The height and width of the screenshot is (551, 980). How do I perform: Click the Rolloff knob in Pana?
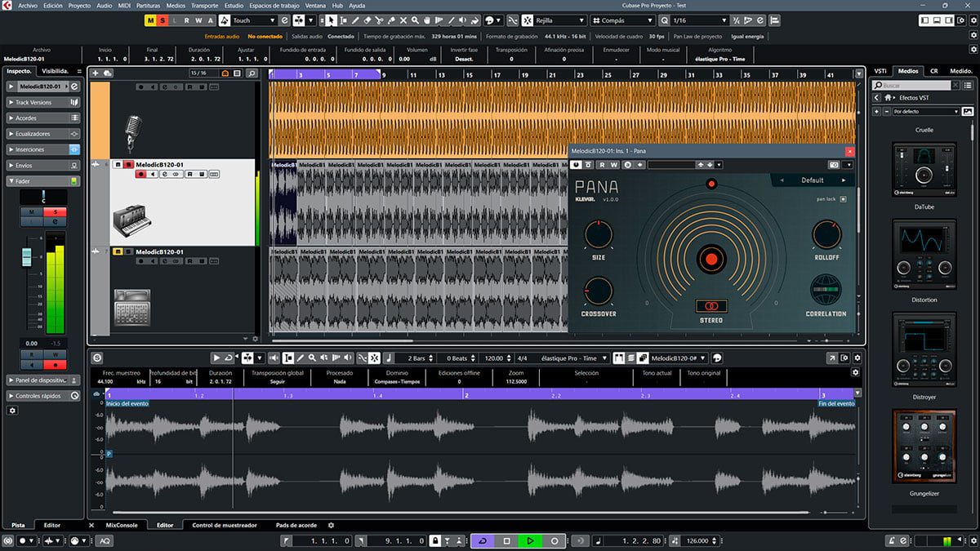pos(826,235)
